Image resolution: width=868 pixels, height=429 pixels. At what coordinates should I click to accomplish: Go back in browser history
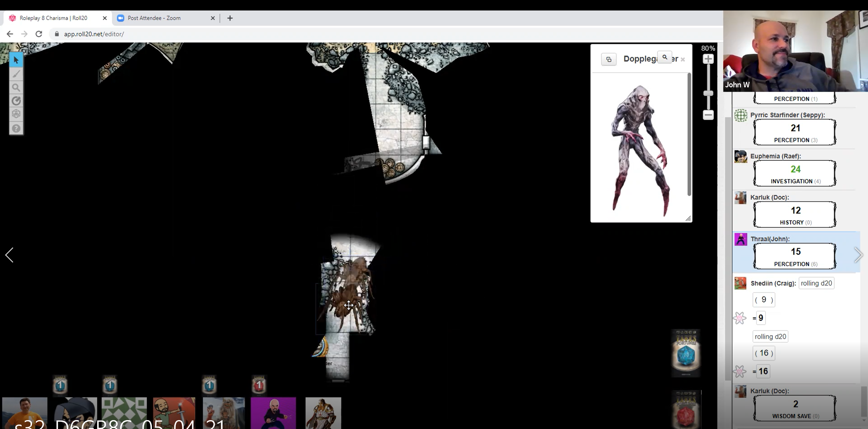click(x=10, y=34)
